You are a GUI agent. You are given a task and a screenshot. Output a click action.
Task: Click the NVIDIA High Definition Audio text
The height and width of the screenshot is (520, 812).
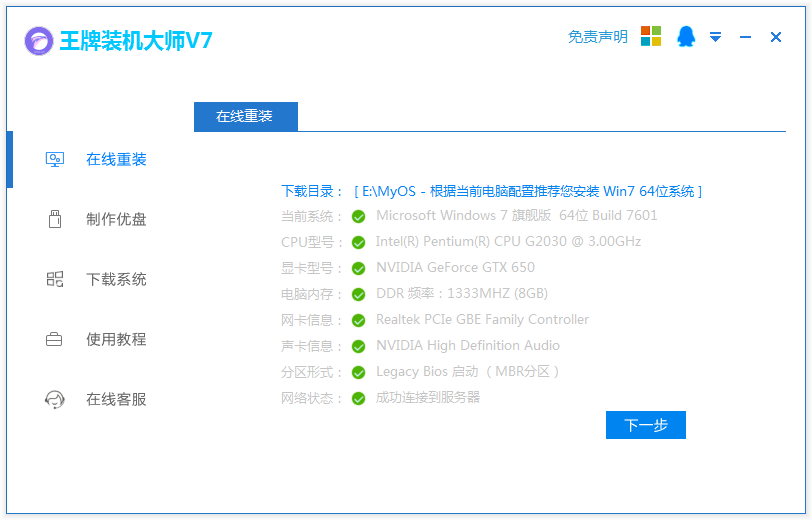point(468,345)
